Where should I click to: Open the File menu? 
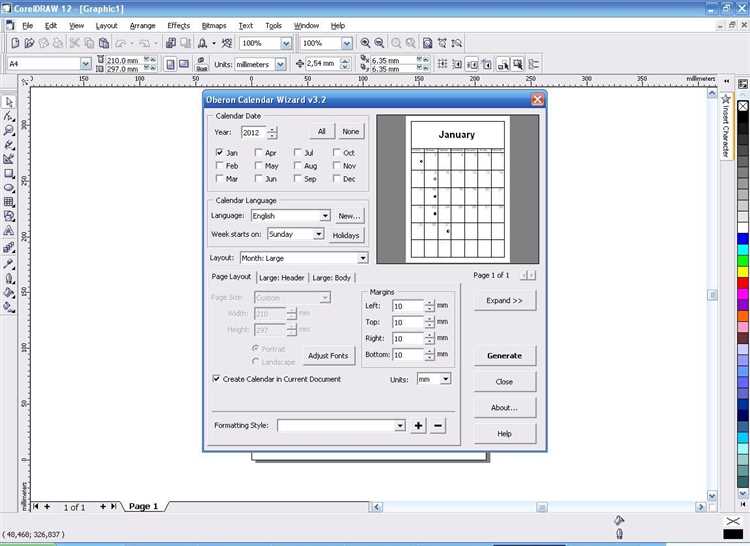click(x=28, y=26)
